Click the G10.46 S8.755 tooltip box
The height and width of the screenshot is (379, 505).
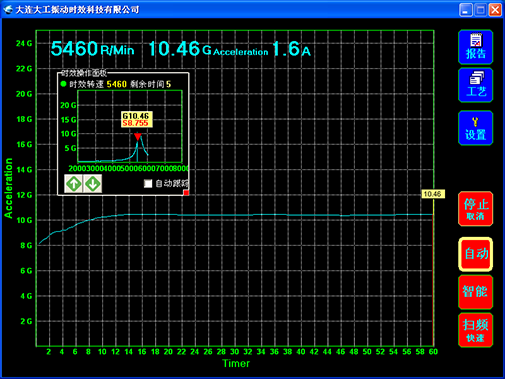pyautogui.click(x=137, y=120)
